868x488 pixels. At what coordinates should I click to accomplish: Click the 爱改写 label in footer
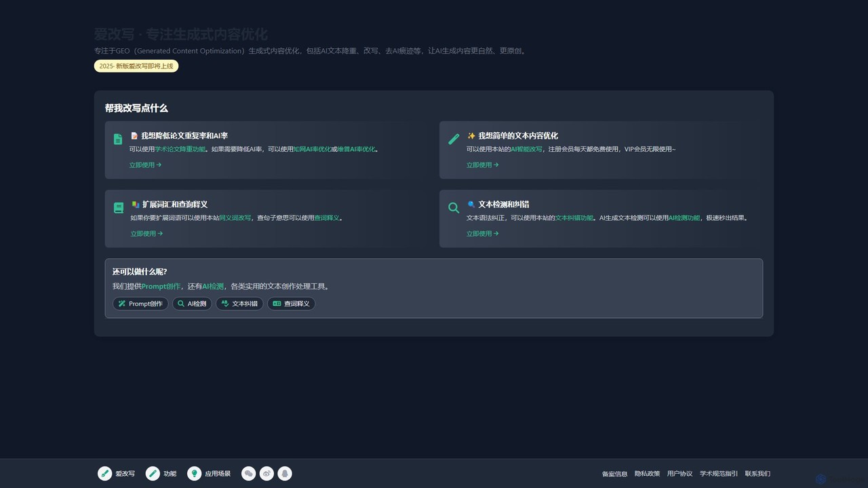pyautogui.click(x=125, y=474)
